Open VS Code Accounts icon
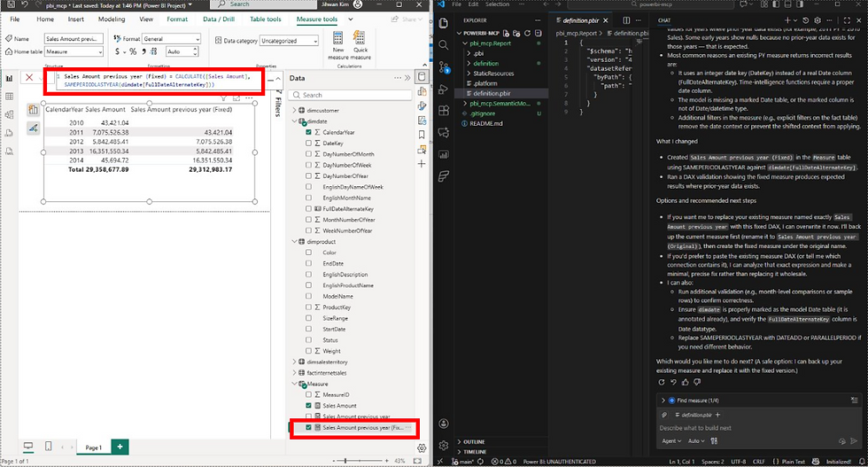The width and height of the screenshot is (868, 467). [x=444, y=424]
